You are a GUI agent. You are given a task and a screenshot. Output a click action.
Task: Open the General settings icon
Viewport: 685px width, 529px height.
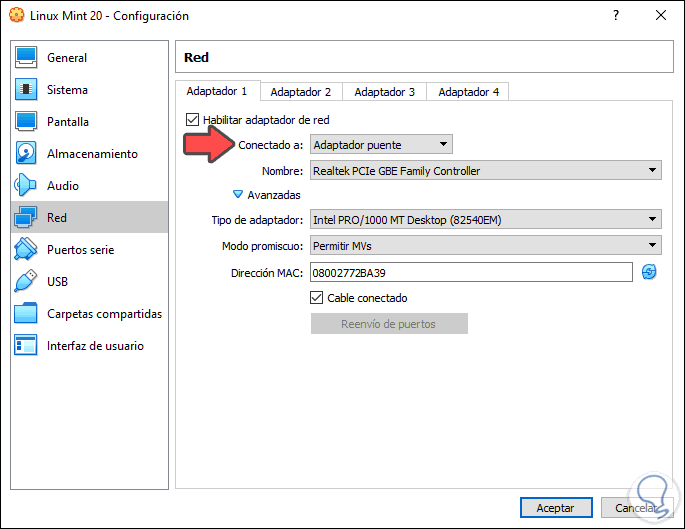(x=27, y=58)
